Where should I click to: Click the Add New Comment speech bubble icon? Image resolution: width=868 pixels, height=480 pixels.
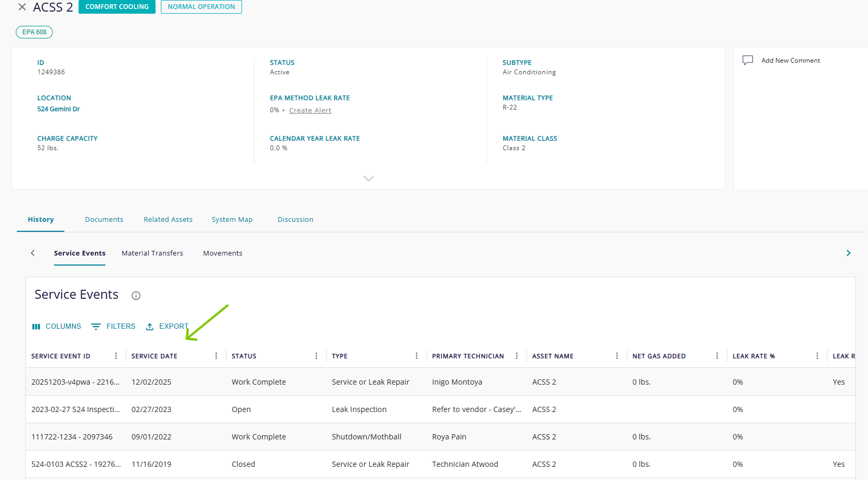pyautogui.click(x=748, y=61)
